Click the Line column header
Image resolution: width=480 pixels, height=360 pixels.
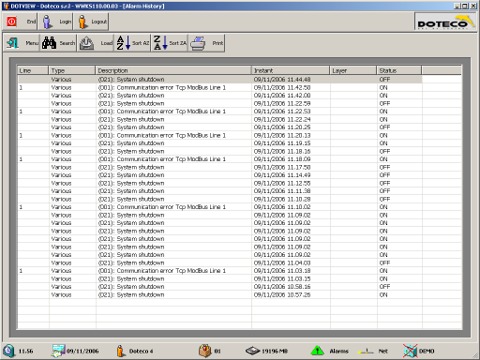(33, 70)
